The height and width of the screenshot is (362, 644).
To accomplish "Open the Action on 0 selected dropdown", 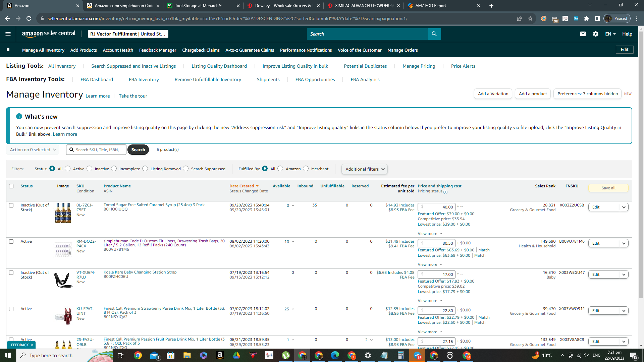I will tap(33, 149).
